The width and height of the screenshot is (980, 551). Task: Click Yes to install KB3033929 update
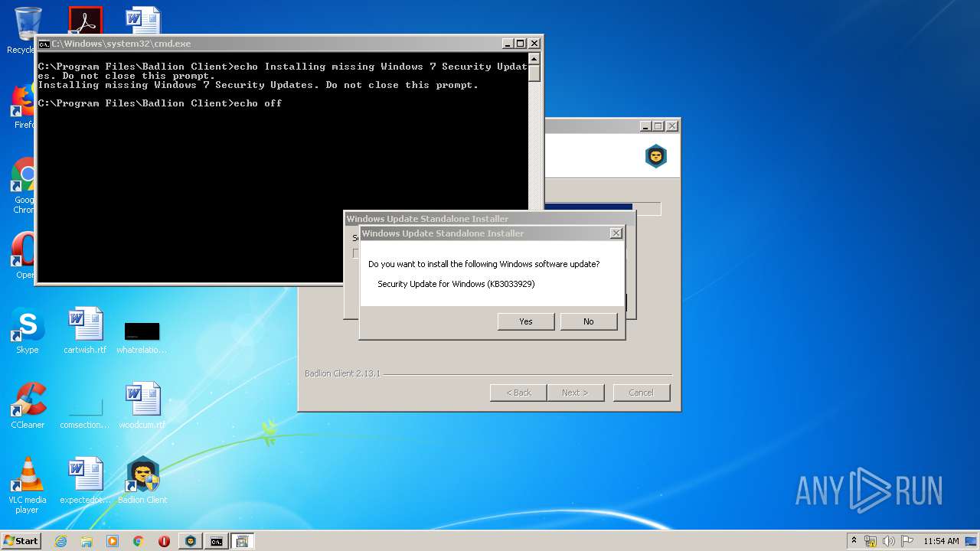point(526,321)
